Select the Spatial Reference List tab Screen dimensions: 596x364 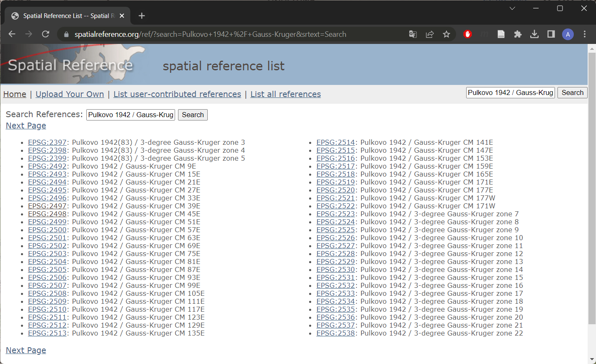pyautogui.click(x=67, y=16)
